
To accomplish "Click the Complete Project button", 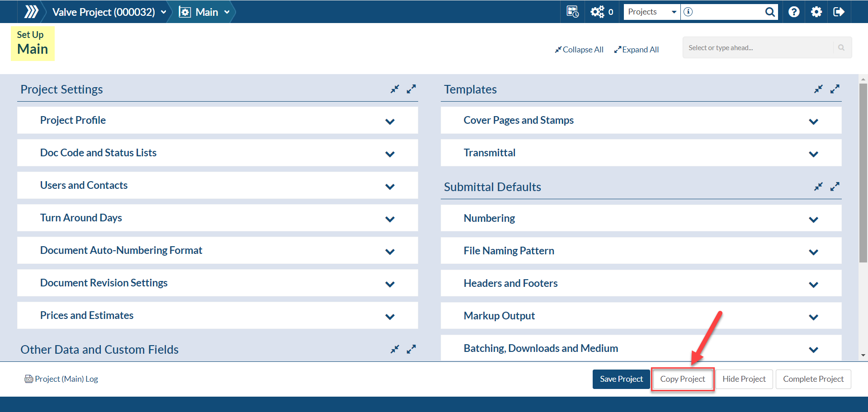I will pos(813,379).
